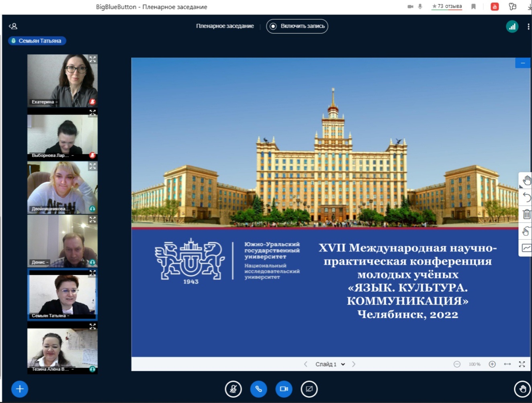Toggle the users list panel icon

[13, 26]
